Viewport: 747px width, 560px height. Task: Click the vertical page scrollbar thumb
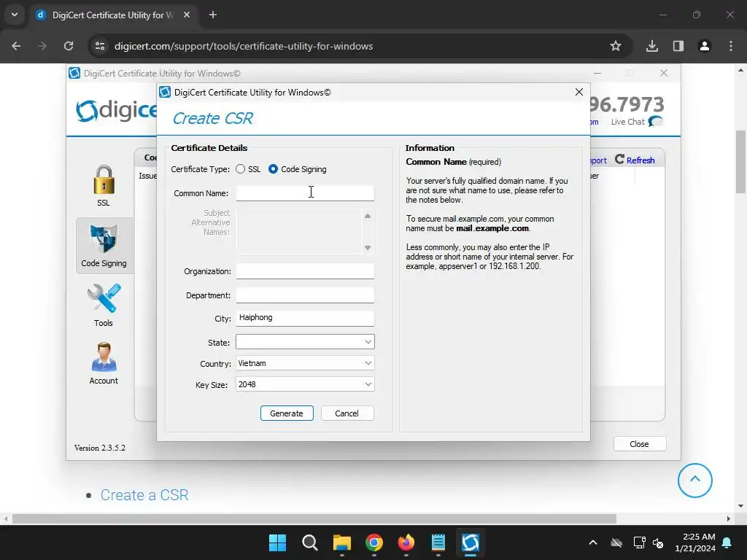[x=740, y=162]
